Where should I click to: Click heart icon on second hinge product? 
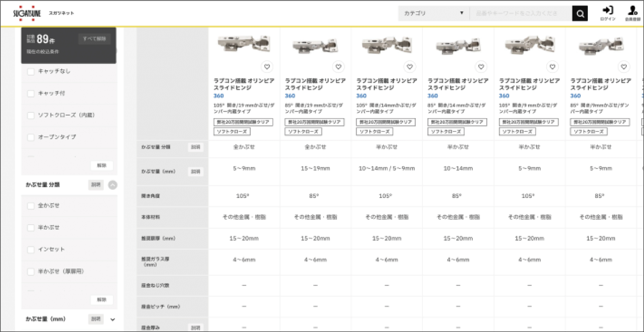[338, 67]
